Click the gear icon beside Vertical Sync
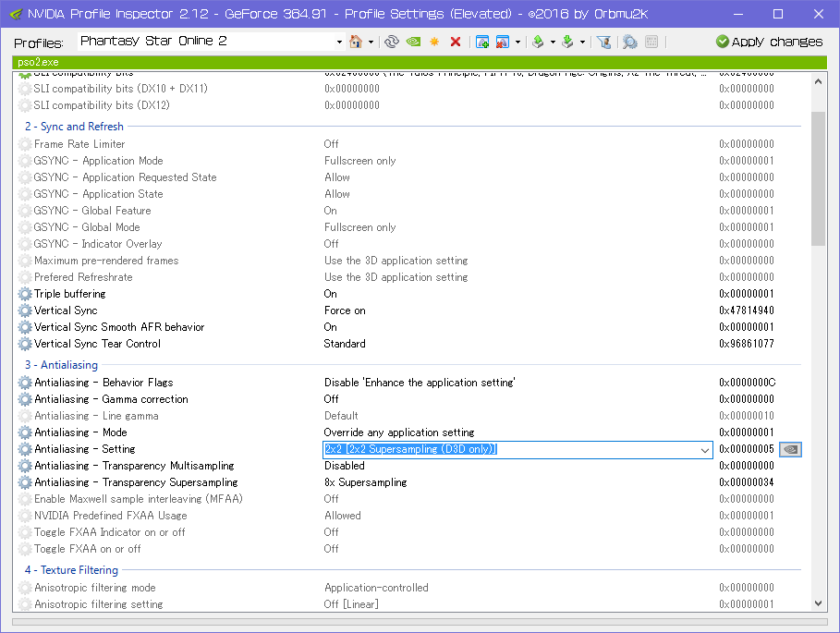This screenshot has height=633, width=840. pyautogui.click(x=25, y=310)
